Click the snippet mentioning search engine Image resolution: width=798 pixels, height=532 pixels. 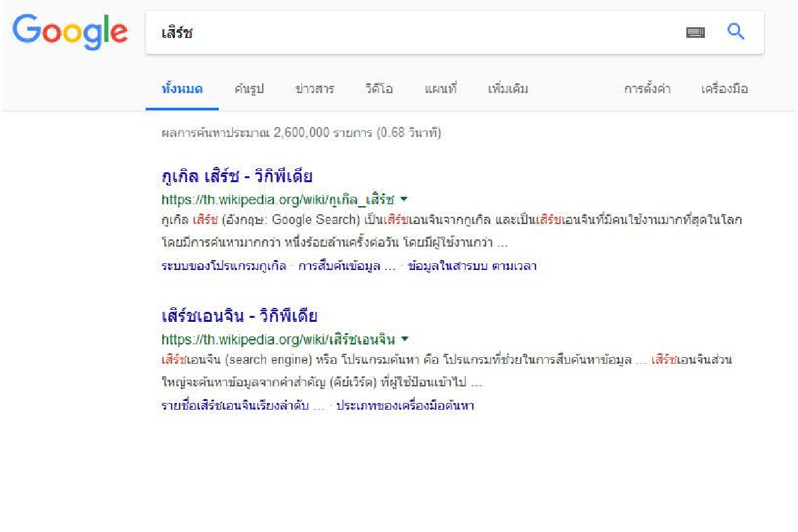447,371
